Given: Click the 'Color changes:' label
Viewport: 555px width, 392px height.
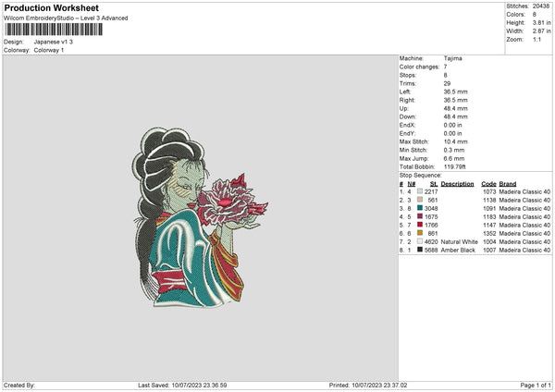Looking at the screenshot, I should [419, 67].
